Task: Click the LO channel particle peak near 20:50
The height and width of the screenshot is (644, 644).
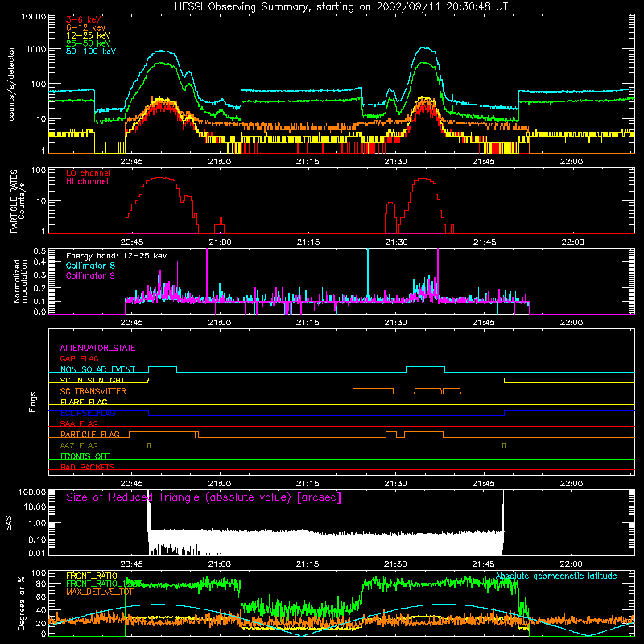Action: pyautogui.click(x=160, y=178)
